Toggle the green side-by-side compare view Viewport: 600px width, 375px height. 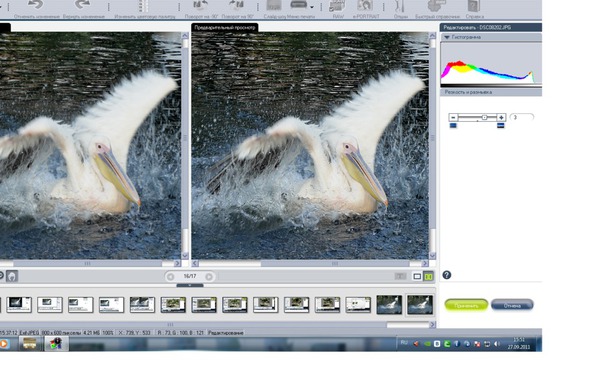coord(429,276)
